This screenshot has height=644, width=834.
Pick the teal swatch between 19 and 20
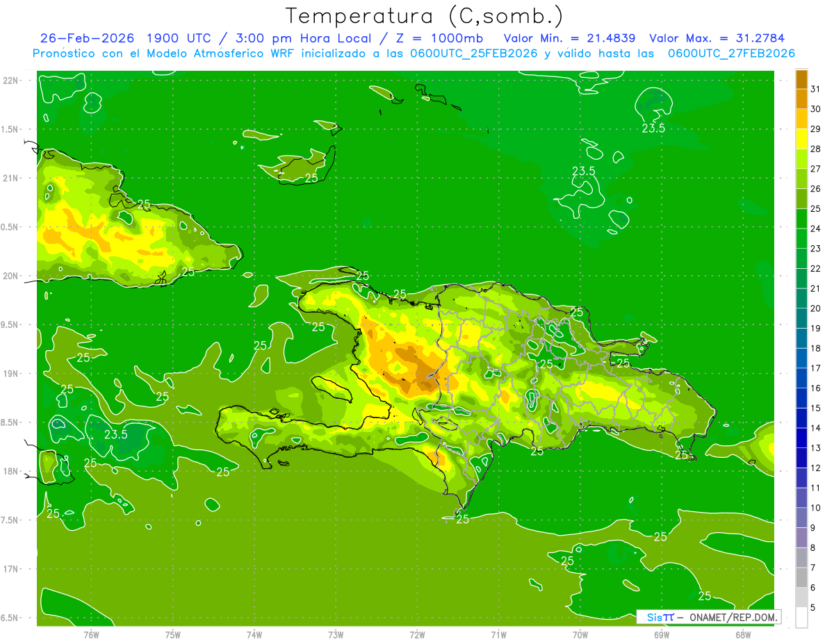801,318
